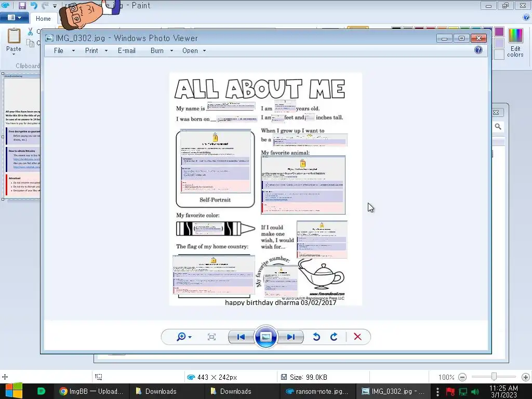Screen dimensions: 532x399
Task: Open the Open menu in Photo Viewer
Action: (190, 50)
